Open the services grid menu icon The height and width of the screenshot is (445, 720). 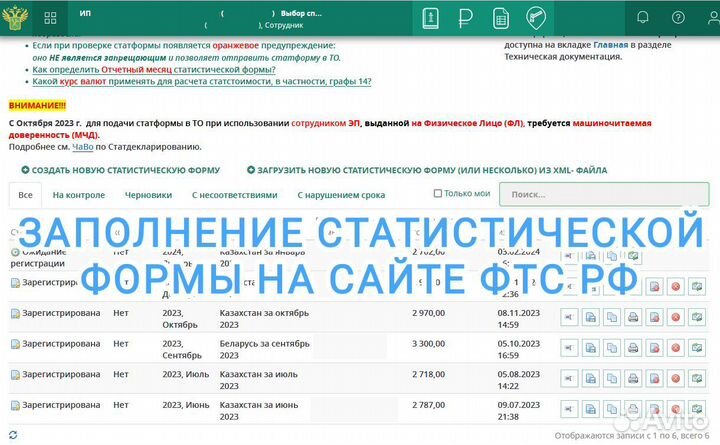[50, 18]
